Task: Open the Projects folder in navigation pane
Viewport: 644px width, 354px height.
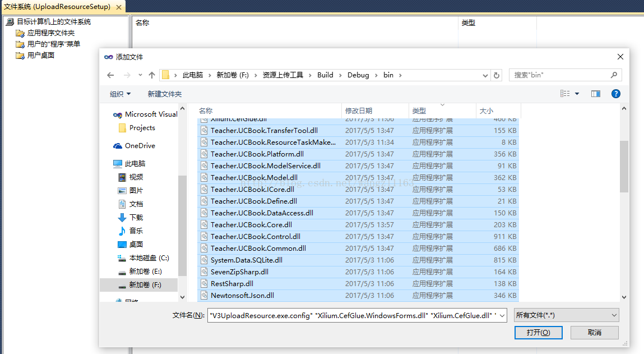Action: click(x=137, y=128)
